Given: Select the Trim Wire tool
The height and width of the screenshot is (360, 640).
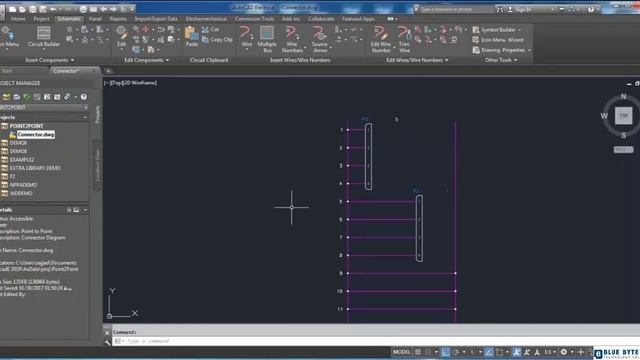Looking at the screenshot, I should (x=404, y=39).
